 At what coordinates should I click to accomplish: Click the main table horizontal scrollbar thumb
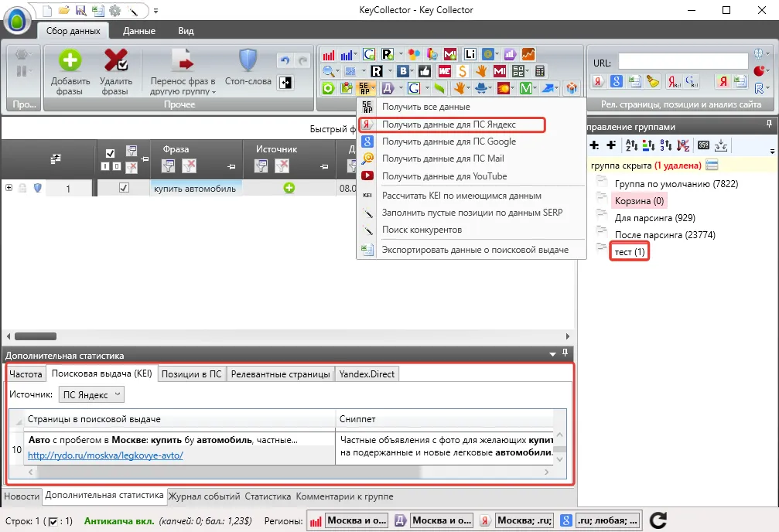click(36, 336)
